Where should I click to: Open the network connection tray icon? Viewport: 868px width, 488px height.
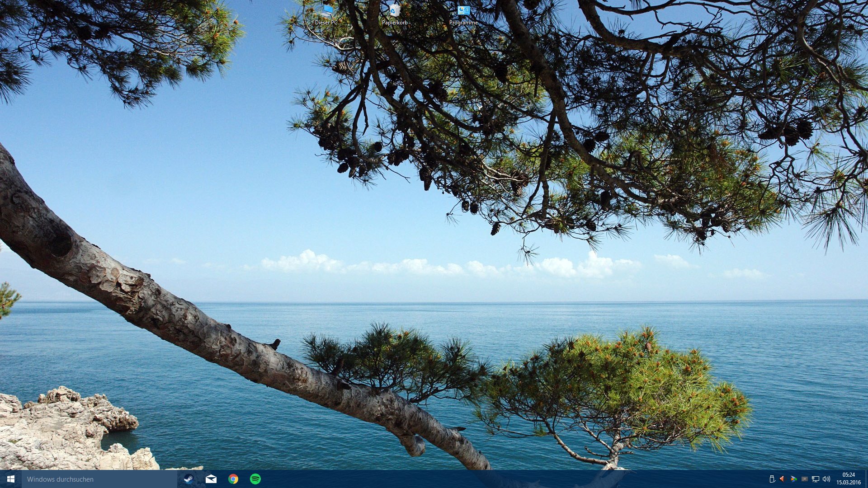click(x=816, y=479)
